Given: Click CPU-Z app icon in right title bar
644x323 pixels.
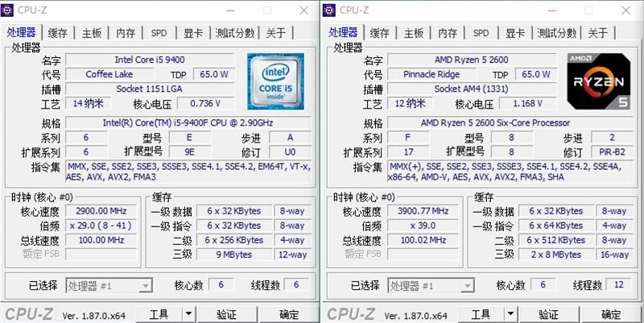Looking at the screenshot, I should pos(331,10).
